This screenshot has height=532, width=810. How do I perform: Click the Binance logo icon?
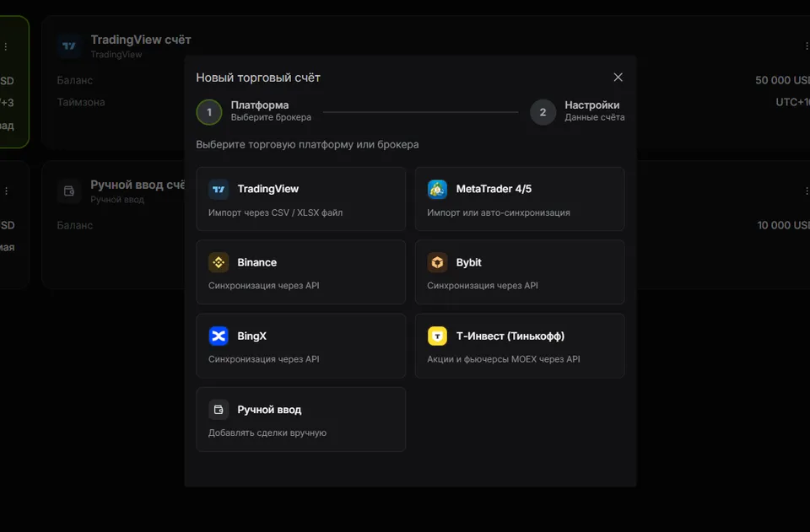219,262
